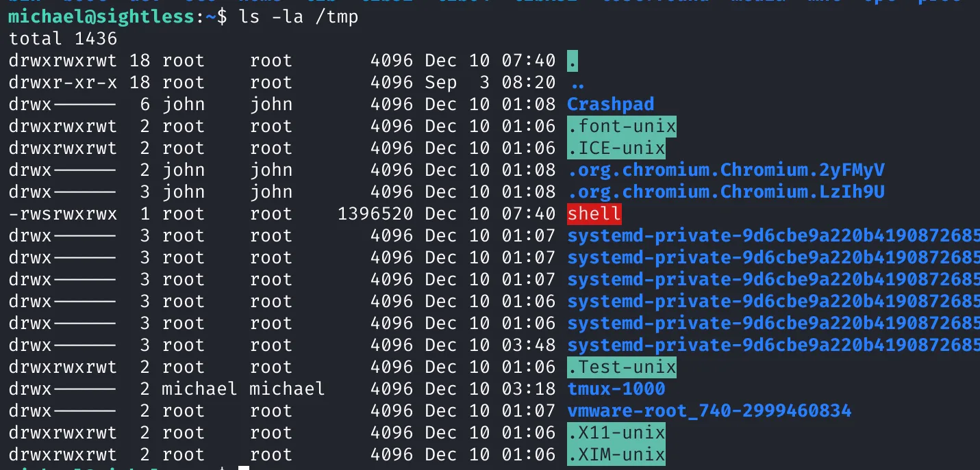Click the file size 1396520
Image resolution: width=980 pixels, height=470 pixels.
375,213
